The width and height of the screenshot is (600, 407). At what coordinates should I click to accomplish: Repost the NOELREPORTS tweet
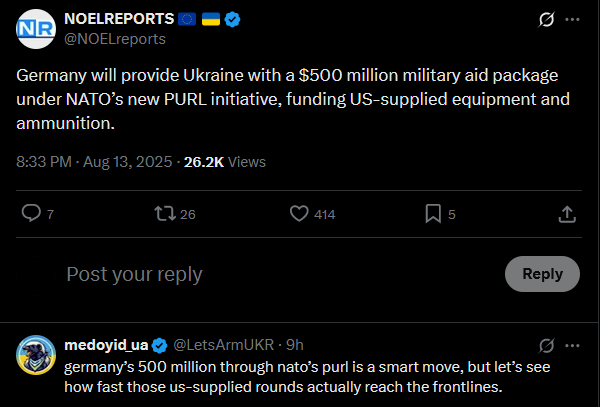(164, 213)
